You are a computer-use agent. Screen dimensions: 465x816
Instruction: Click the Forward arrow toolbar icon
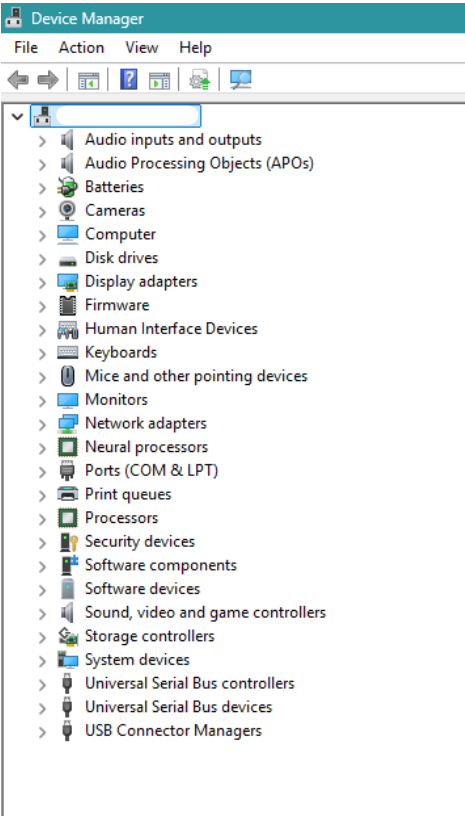click(48, 80)
